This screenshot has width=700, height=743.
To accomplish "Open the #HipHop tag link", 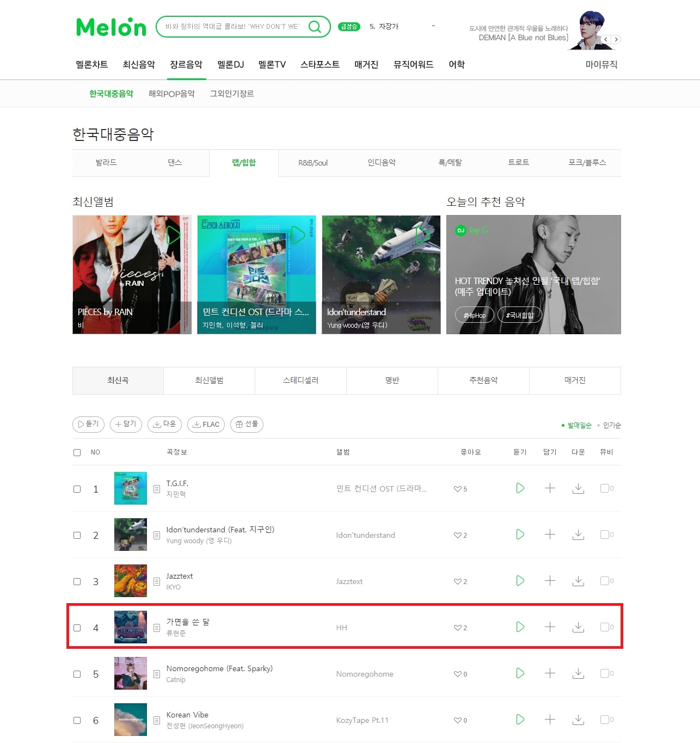I will 475,315.
